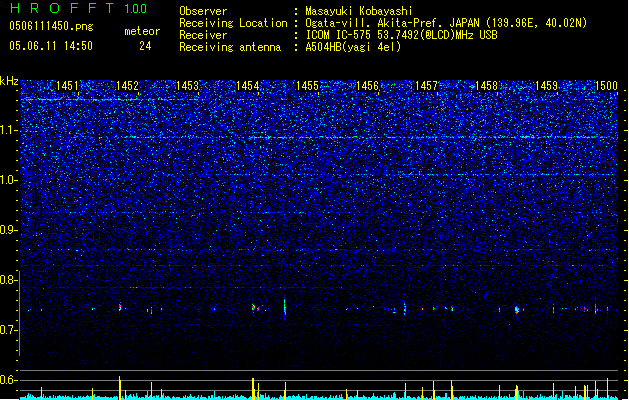Click the tall meteor echo after 1454
The height and width of the screenshot is (400, 629).
click(x=285, y=309)
